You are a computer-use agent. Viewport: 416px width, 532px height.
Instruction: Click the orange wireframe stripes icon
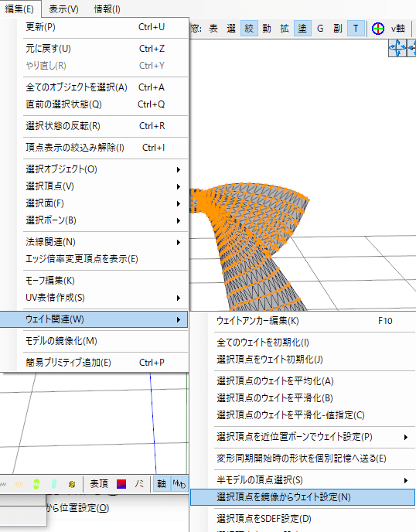19,484
